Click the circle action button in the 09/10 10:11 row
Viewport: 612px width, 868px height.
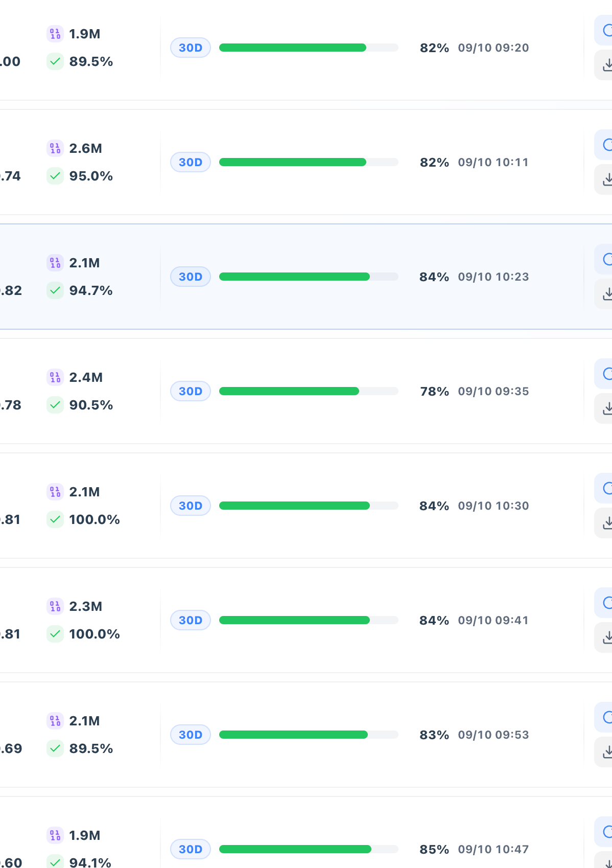[605, 145]
